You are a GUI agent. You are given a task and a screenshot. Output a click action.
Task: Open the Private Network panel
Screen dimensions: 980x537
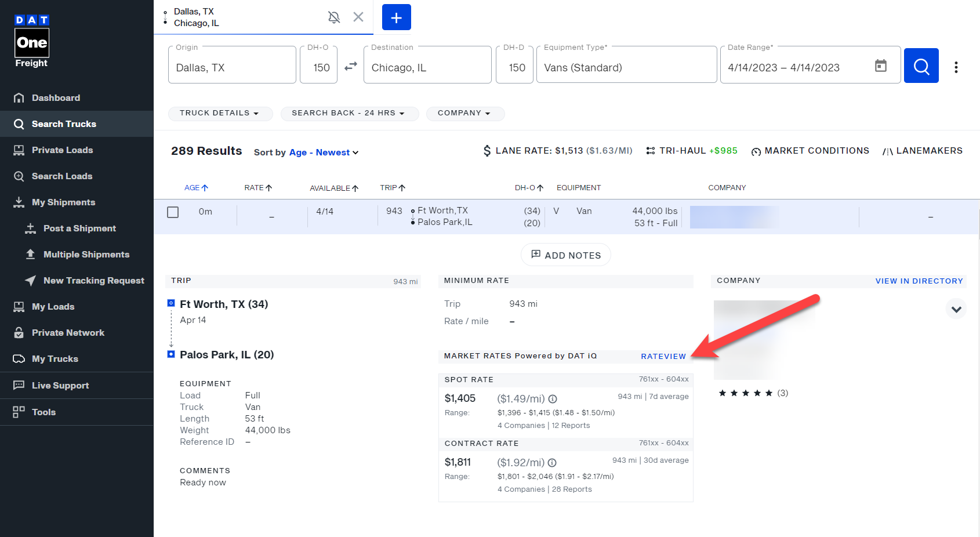(68, 332)
